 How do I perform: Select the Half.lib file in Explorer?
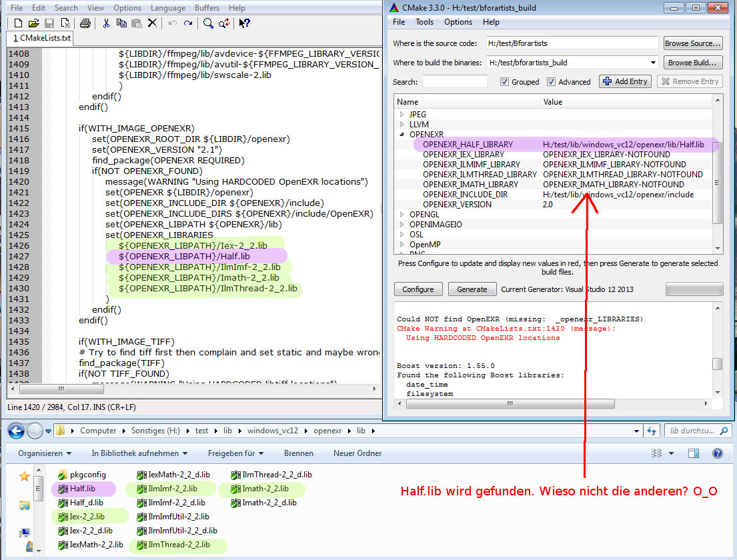point(82,489)
